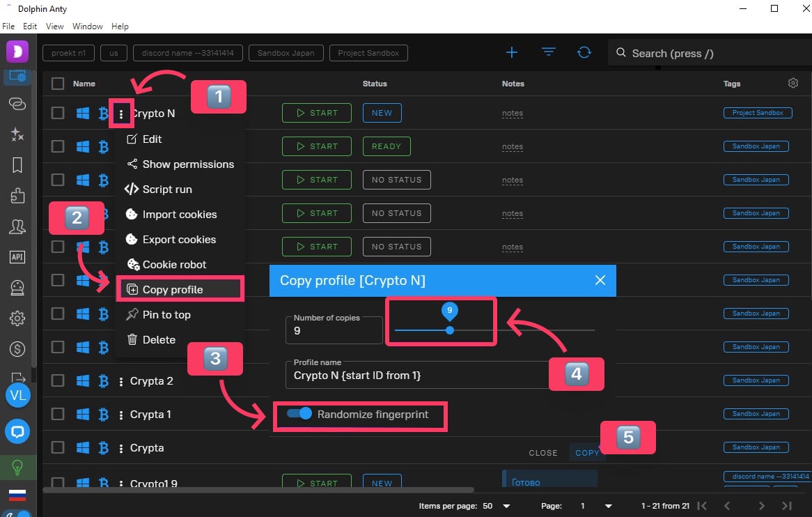Click the number of copies slider handle
Viewport: 812px width, 517px height.
point(450,330)
